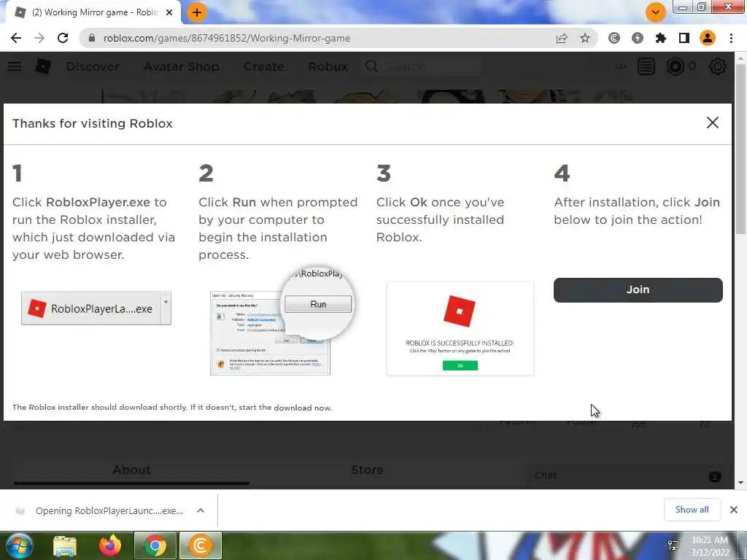747x560 pixels.
Task: Reload the Roblox page
Action: pyautogui.click(x=63, y=38)
